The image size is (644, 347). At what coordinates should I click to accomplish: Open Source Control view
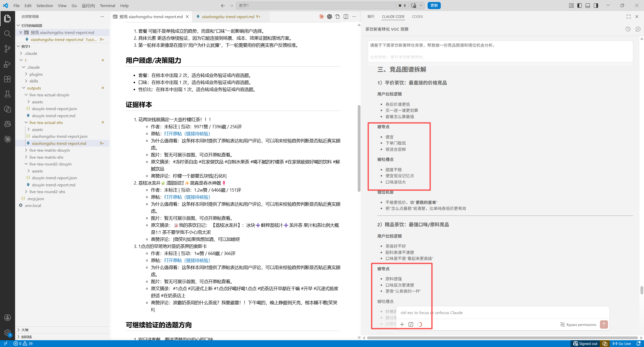[7, 49]
